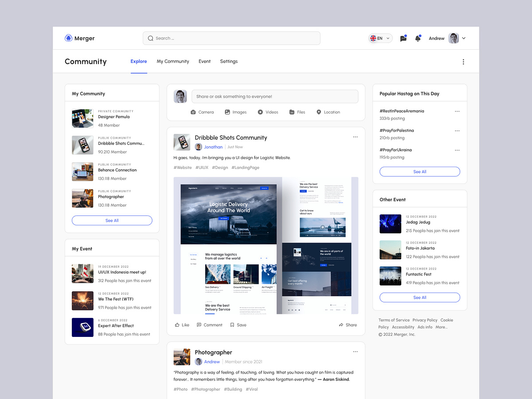Click the #RestInPeaceAremania hashtag text
The width and height of the screenshot is (532, 399).
(x=402, y=111)
